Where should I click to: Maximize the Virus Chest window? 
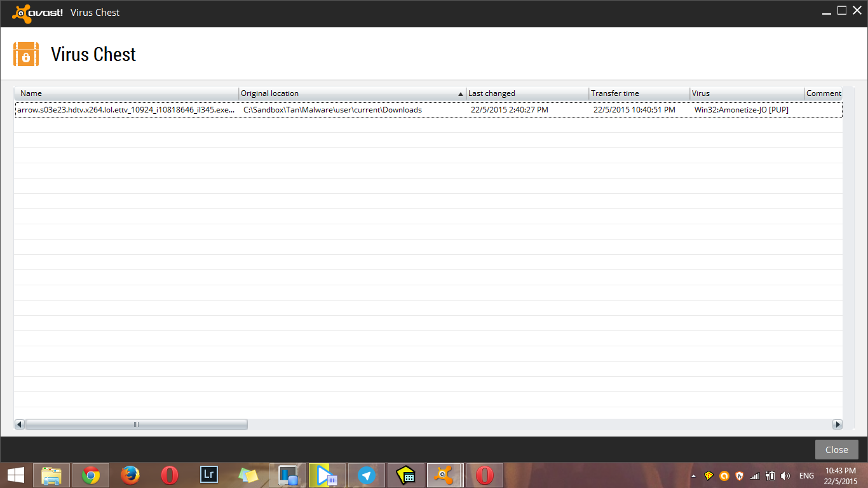click(x=842, y=10)
